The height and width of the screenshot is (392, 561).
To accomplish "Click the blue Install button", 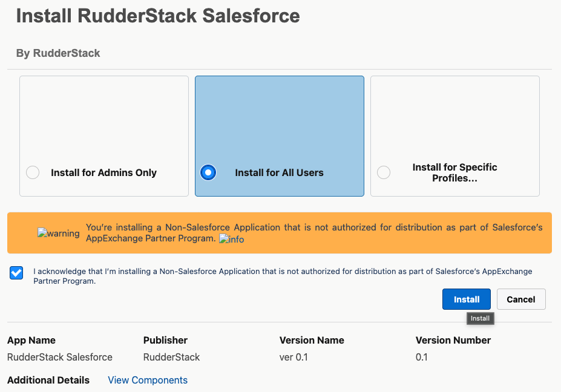I will tap(467, 299).
